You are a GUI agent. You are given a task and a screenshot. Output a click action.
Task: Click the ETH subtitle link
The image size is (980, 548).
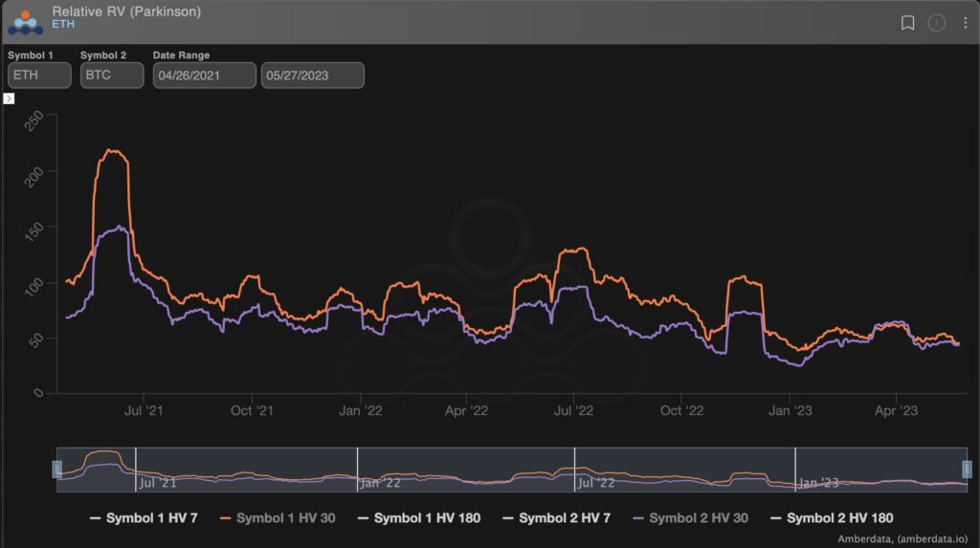(63, 24)
